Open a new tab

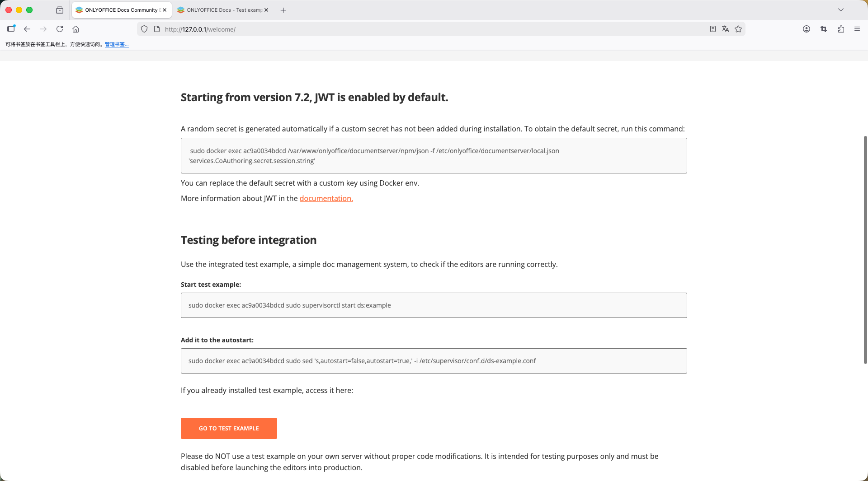pyautogui.click(x=283, y=10)
